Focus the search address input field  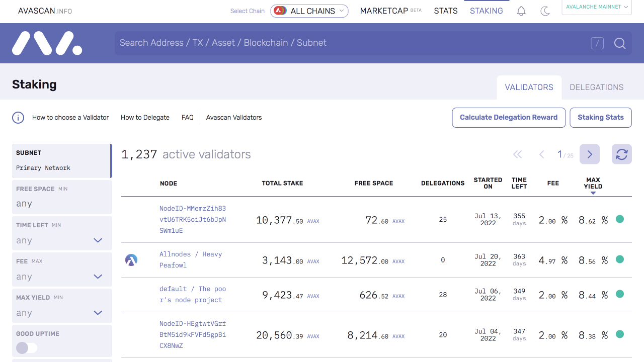tap(352, 43)
